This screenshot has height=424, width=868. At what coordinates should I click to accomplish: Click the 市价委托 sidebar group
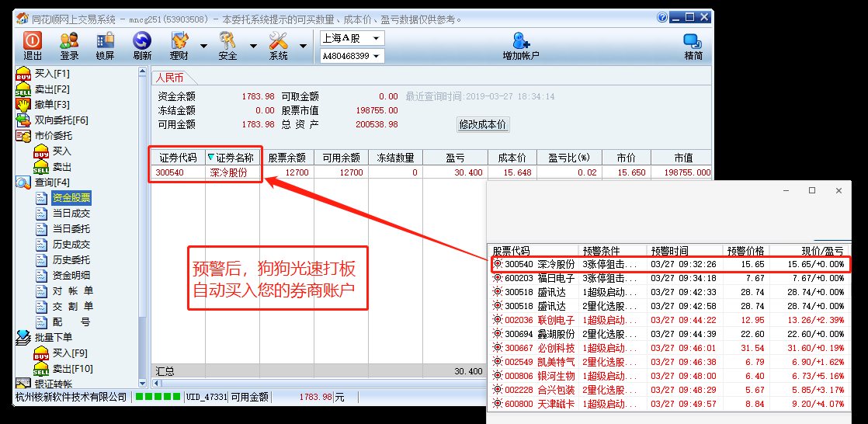pos(44,136)
